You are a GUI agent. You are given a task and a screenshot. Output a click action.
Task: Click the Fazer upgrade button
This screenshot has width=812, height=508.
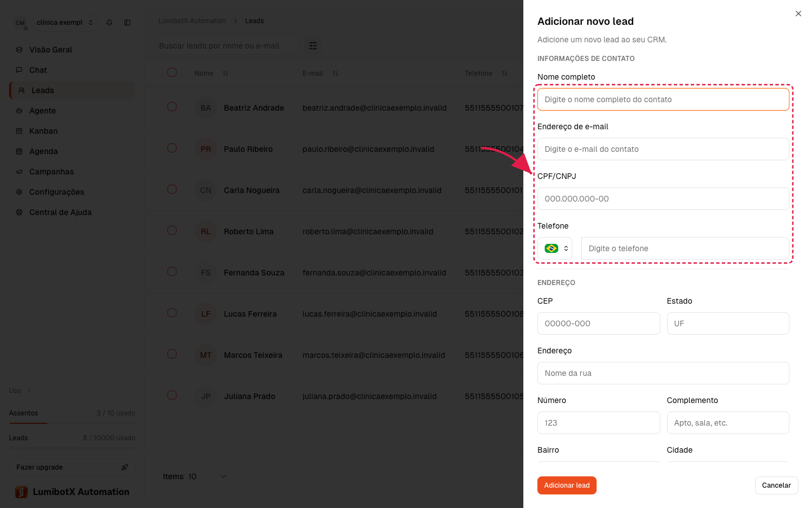(72, 467)
